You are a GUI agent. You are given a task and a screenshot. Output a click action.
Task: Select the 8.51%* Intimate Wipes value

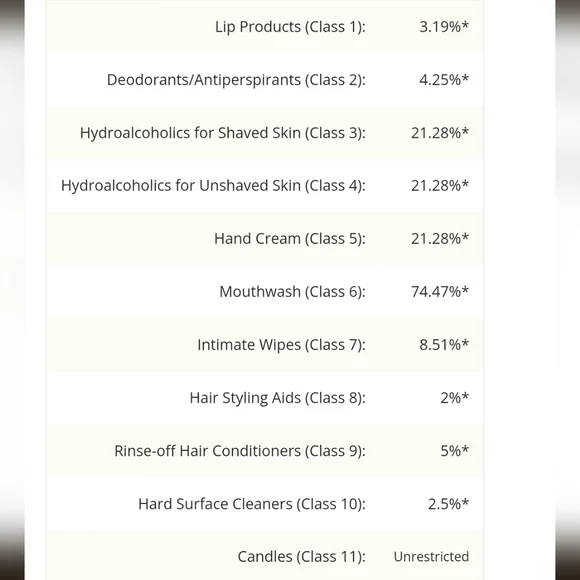pyautogui.click(x=444, y=344)
